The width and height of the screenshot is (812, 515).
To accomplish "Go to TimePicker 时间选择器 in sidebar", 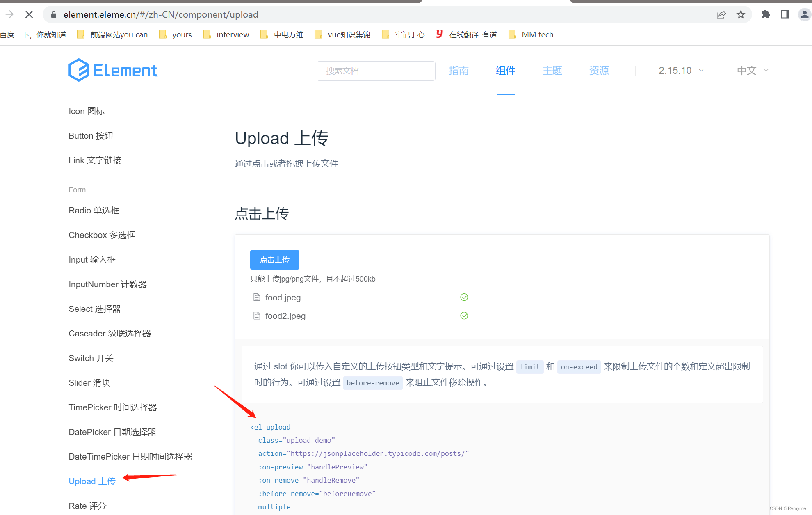I will [x=113, y=407].
